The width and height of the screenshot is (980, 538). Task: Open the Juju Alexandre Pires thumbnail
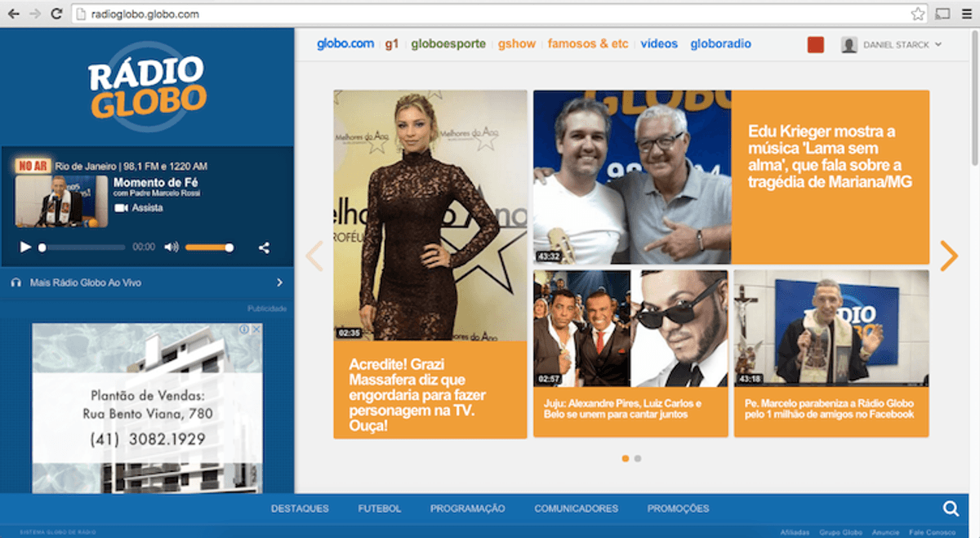[630, 329]
